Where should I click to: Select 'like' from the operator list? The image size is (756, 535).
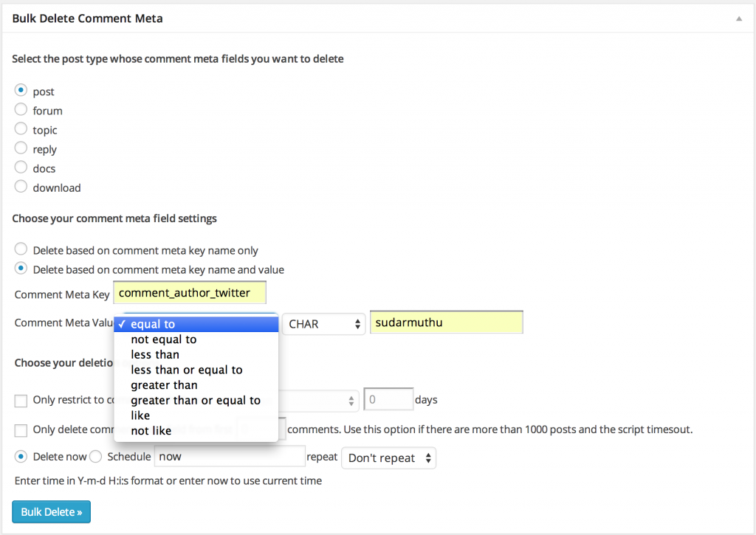pyautogui.click(x=140, y=415)
